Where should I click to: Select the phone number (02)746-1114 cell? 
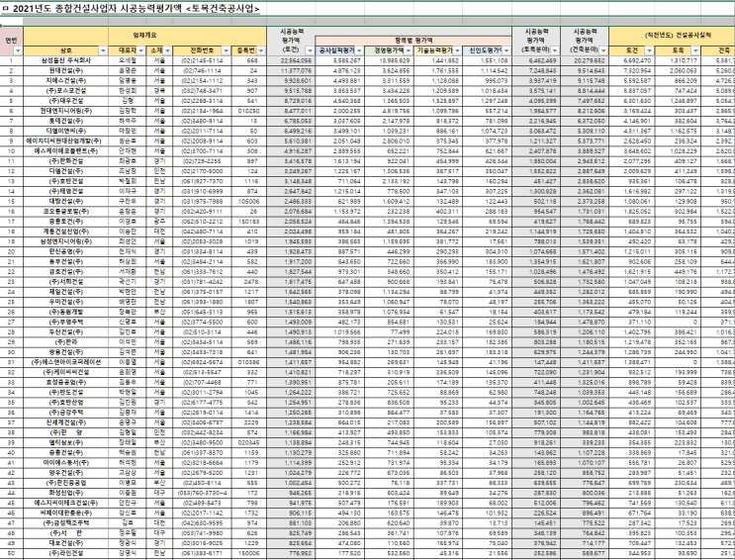tap(203, 71)
